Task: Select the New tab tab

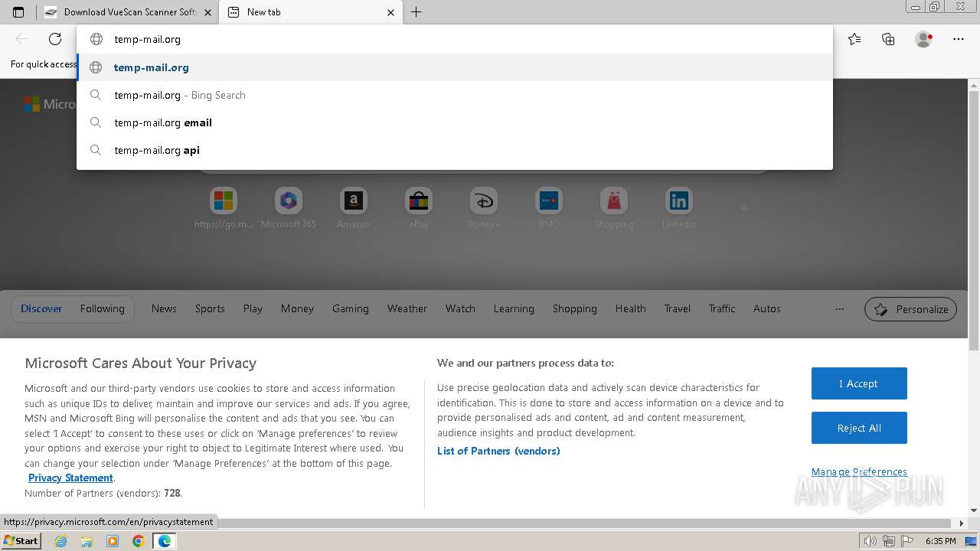Action: (x=310, y=12)
